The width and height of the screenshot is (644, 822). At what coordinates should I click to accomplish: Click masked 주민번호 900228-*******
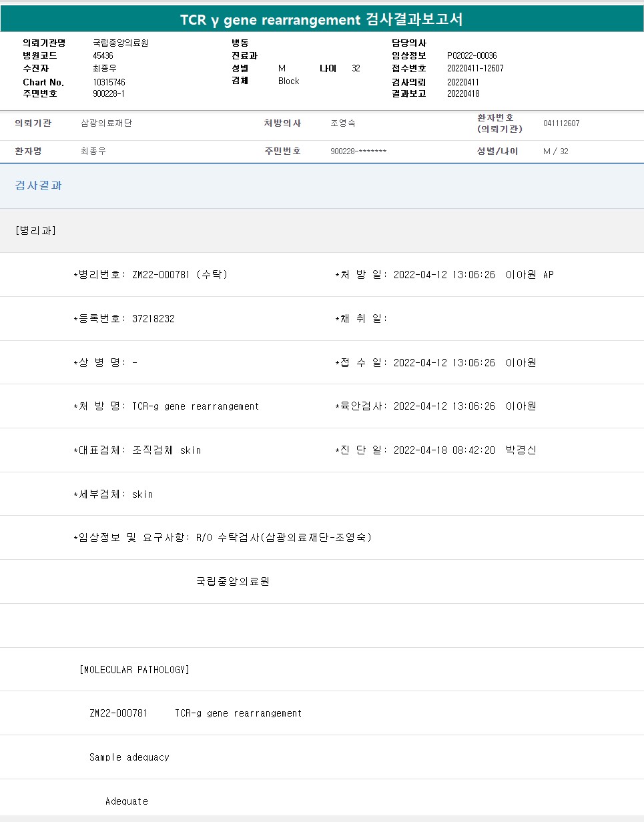(x=358, y=151)
